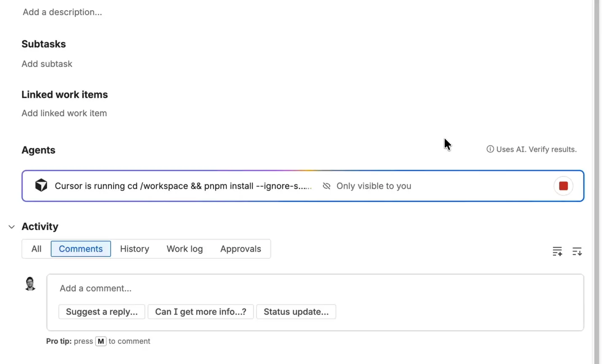607x364 pixels.
Task: Switch to the All activity tab
Action: coord(36,249)
